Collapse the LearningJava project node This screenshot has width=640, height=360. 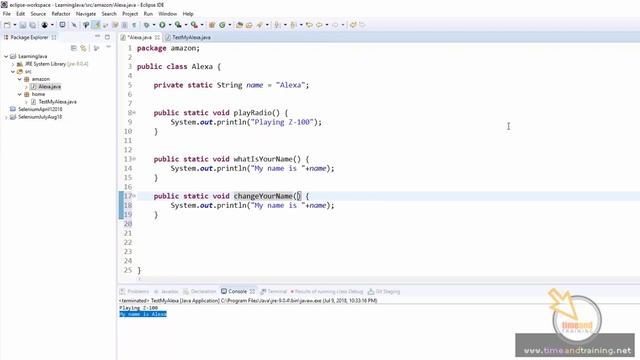[x=6, y=56]
